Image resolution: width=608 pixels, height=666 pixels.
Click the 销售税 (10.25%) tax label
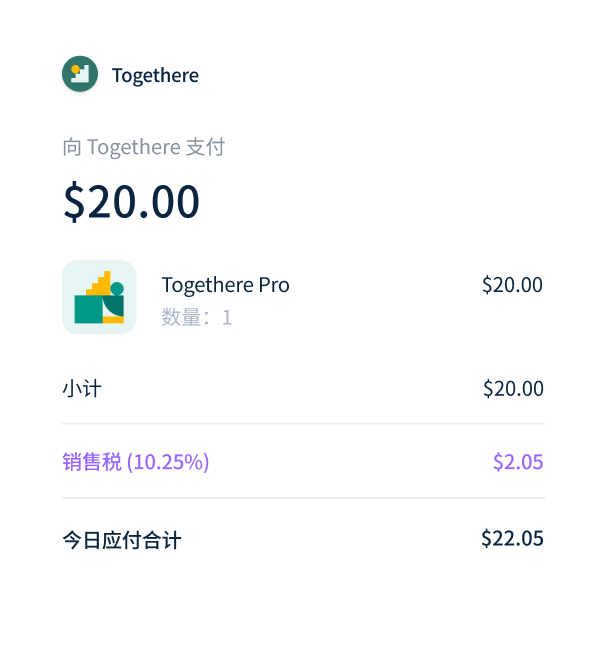(136, 462)
